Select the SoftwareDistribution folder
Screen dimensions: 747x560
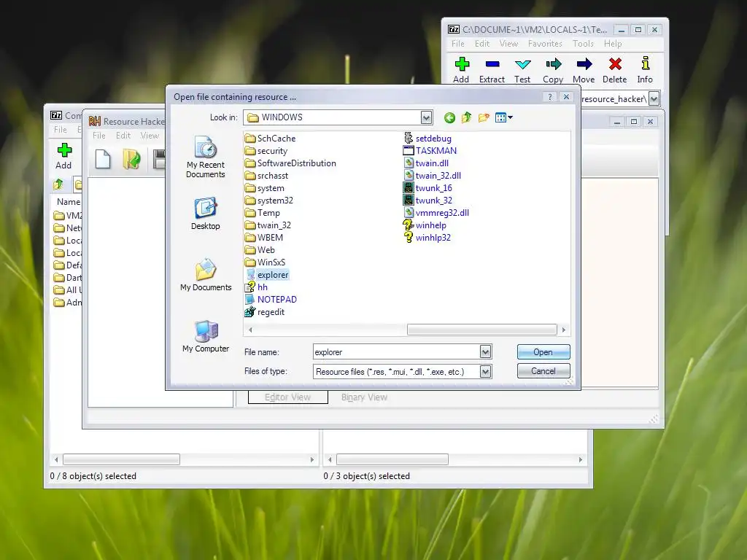[x=290, y=163]
